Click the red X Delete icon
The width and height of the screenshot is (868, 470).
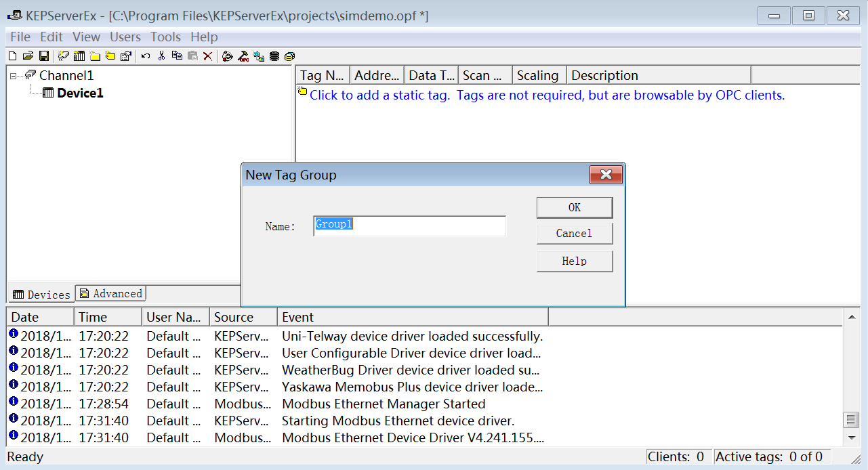coord(208,56)
